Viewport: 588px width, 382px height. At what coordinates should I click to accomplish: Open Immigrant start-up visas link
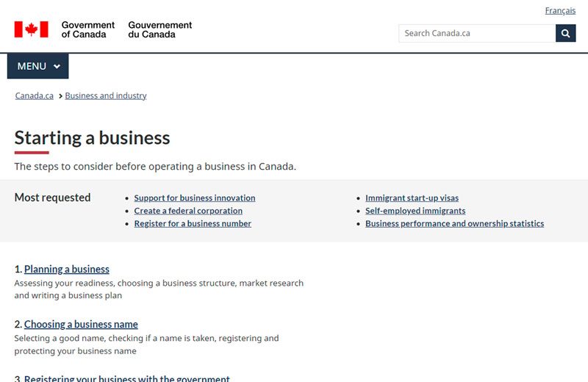point(412,198)
